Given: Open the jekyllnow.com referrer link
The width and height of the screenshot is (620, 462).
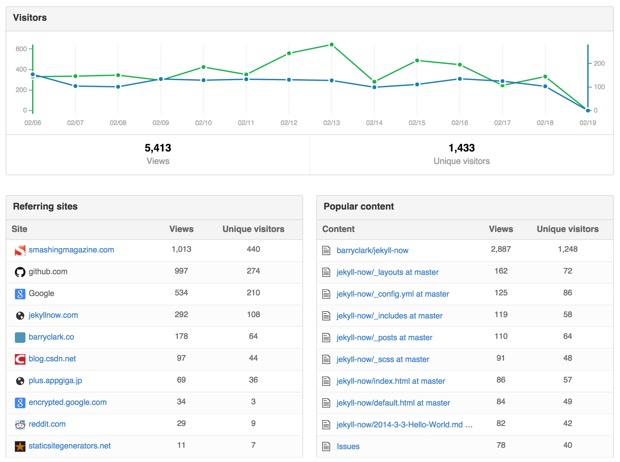Looking at the screenshot, I should coord(53,315).
